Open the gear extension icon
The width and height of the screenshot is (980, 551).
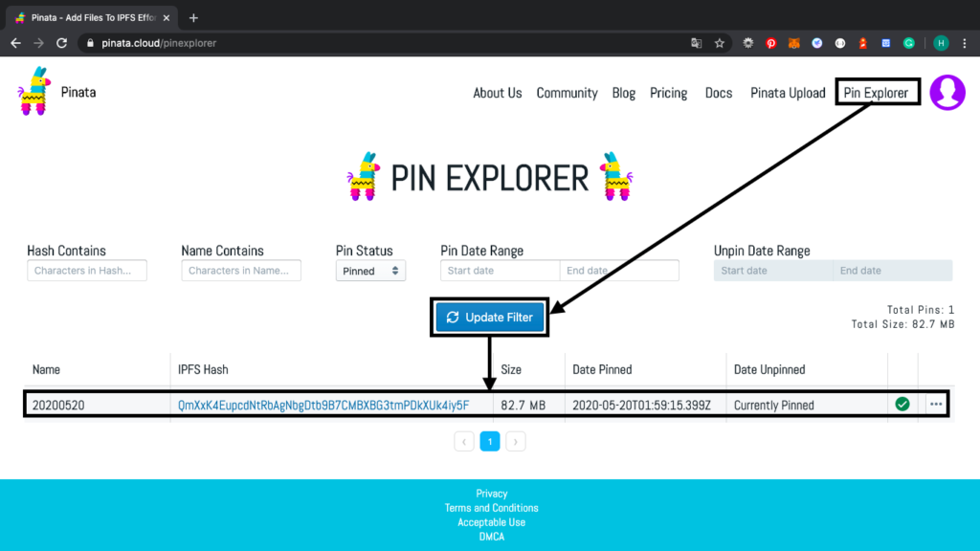pyautogui.click(x=748, y=43)
